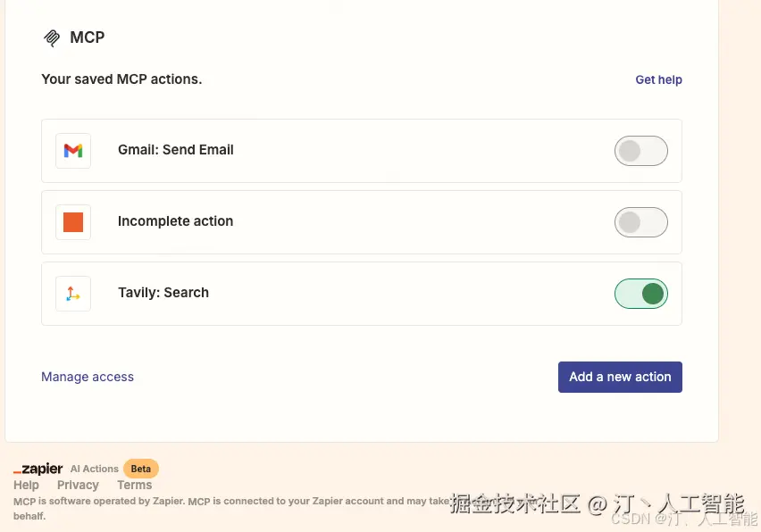Click the orange Incomplete action icon

coord(73,222)
